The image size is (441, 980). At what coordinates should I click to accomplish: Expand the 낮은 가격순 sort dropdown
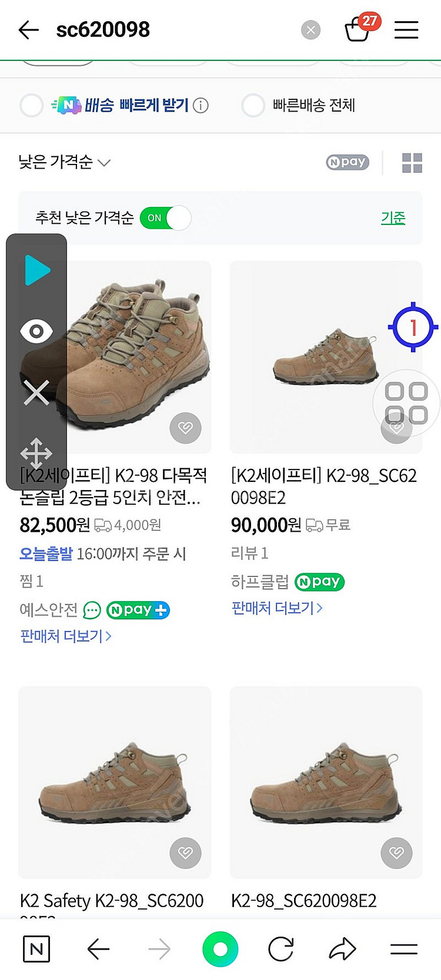click(x=64, y=162)
